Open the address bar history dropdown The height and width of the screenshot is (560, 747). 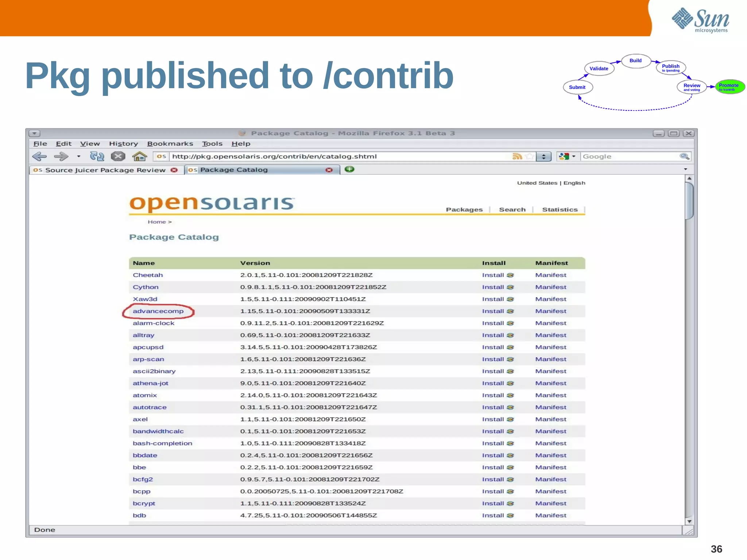[x=543, y=156]
